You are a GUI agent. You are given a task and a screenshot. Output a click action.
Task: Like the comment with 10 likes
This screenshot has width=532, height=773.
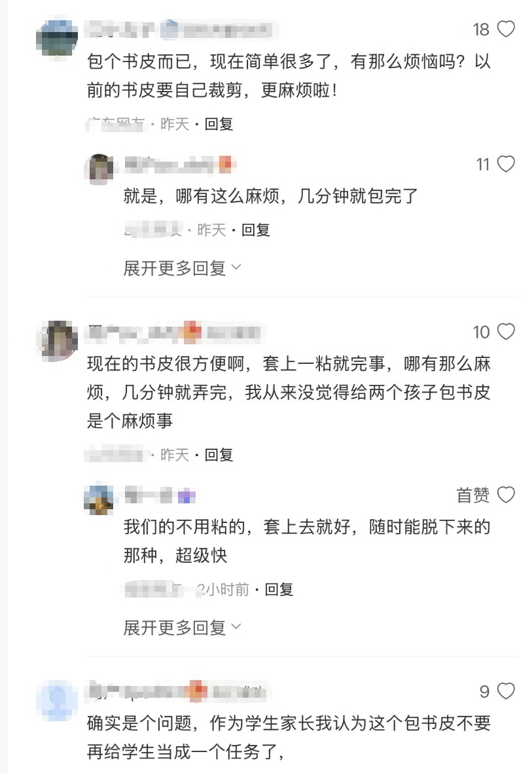tap(507, 333)
